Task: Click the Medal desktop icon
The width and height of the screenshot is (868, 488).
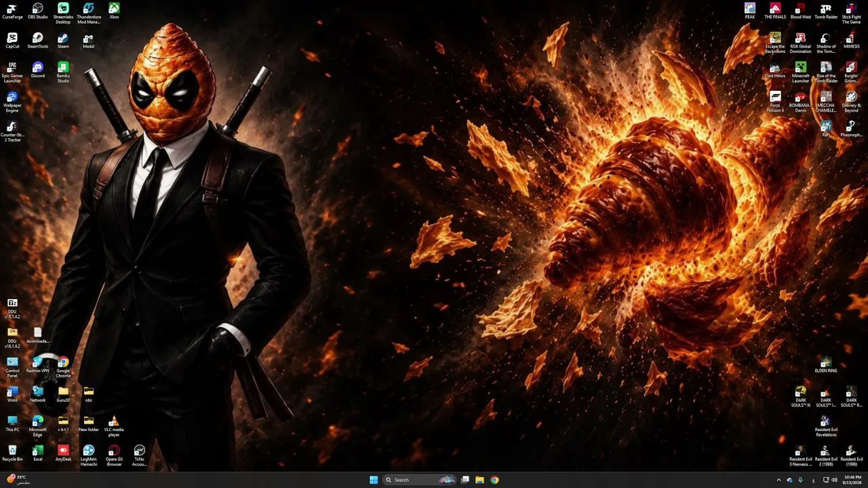Action: click(x=89, y=41)
